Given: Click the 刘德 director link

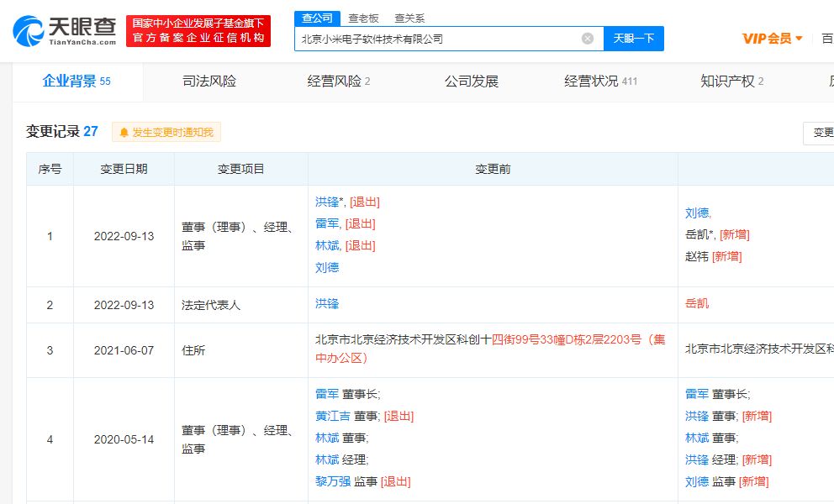Looking at the screenshot, I should coord(327,267).
